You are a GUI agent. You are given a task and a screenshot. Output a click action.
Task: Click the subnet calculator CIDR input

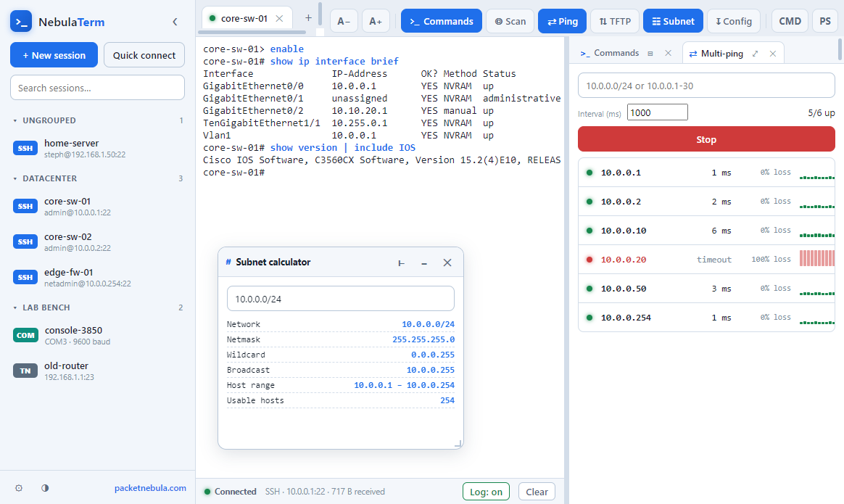tap(341, 299)
